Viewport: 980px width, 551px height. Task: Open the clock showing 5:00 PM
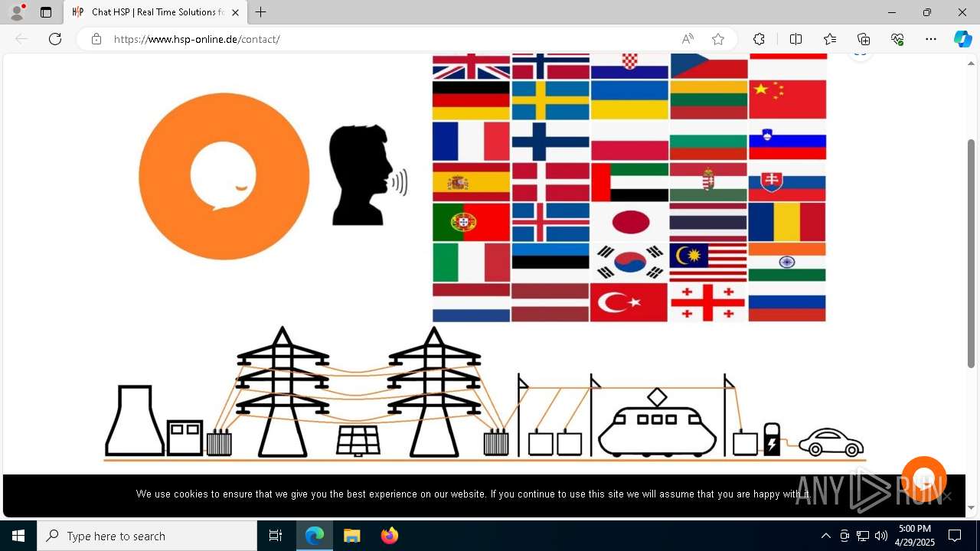pos(914,536)
